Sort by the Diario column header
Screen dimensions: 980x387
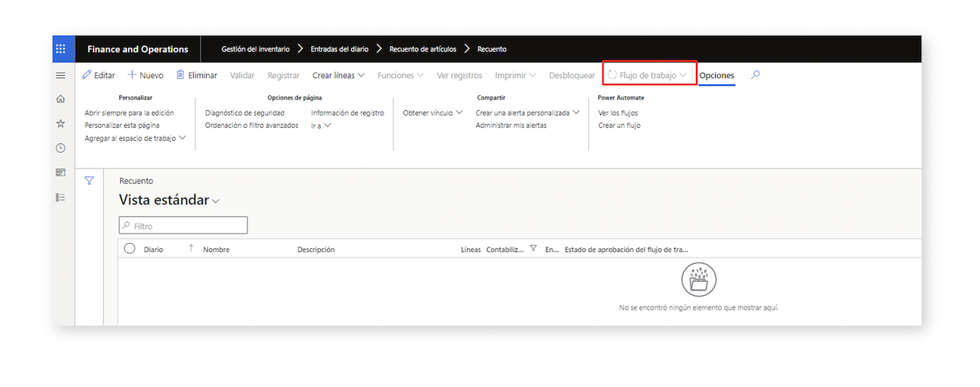pyautogui.click(x=153, y=249)
